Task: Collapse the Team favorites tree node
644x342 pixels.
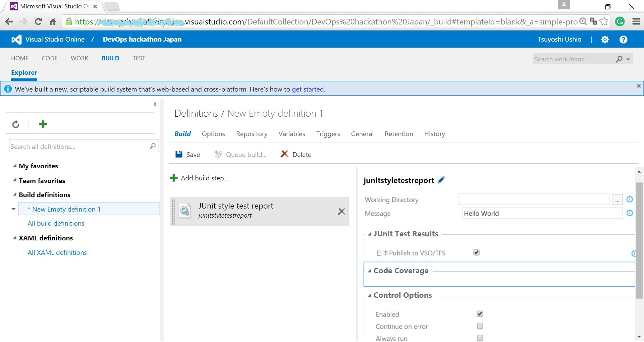Action: pyautogui.click(x=15, y=180)
